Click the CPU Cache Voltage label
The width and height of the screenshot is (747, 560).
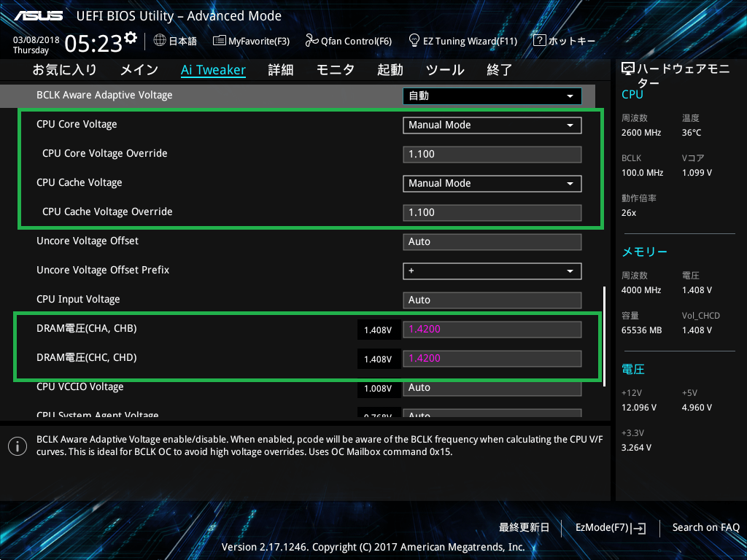(x=79, y=183)
